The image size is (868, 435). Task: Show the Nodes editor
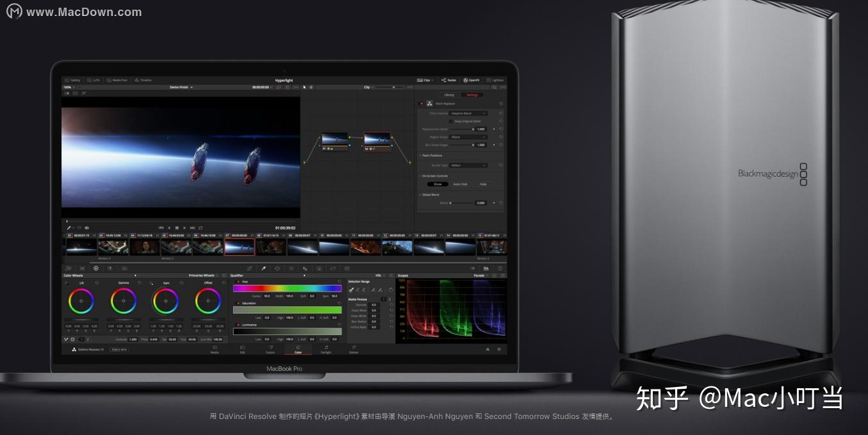click(x=449, y=80)
